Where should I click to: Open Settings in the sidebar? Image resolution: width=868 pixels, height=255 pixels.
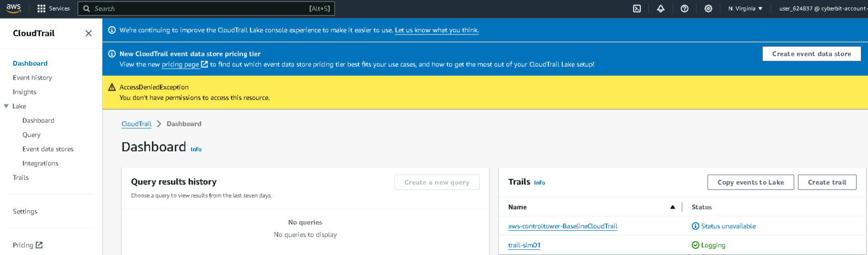pyautogui.click(x=25, y=211)
